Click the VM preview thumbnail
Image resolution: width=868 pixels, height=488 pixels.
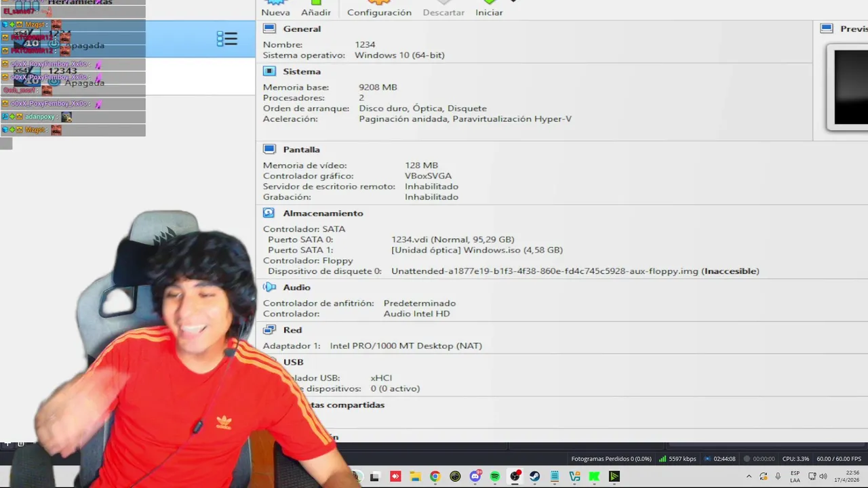pos(848,87)
